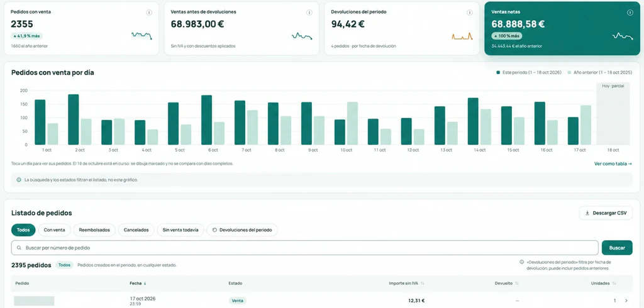
Task: Click sparkline in Ventas antes de devoluciones card
Action: pyautogui.click(x=302, y=36)
